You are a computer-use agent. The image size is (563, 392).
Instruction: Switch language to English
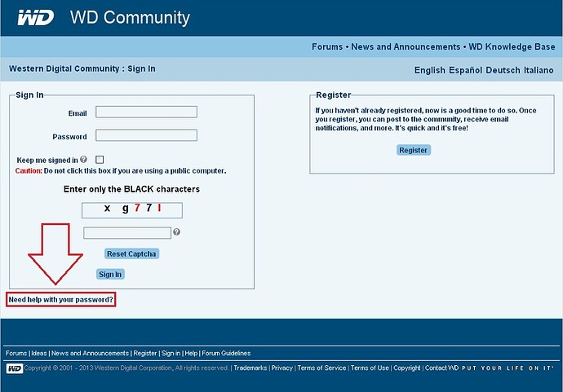[430, 70]
